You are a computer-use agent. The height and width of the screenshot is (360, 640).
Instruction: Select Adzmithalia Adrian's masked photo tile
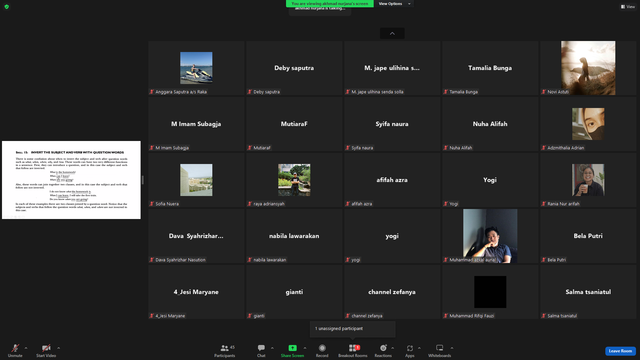(588, 124)
